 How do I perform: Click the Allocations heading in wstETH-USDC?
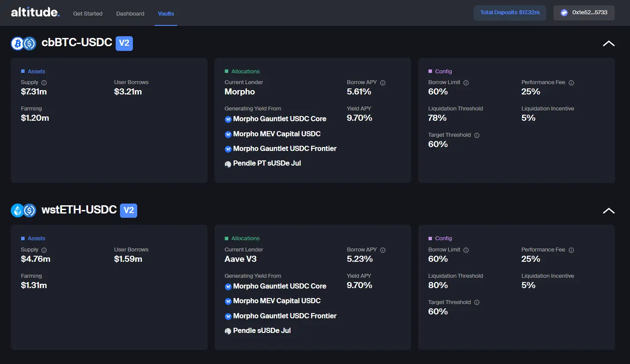246,238
